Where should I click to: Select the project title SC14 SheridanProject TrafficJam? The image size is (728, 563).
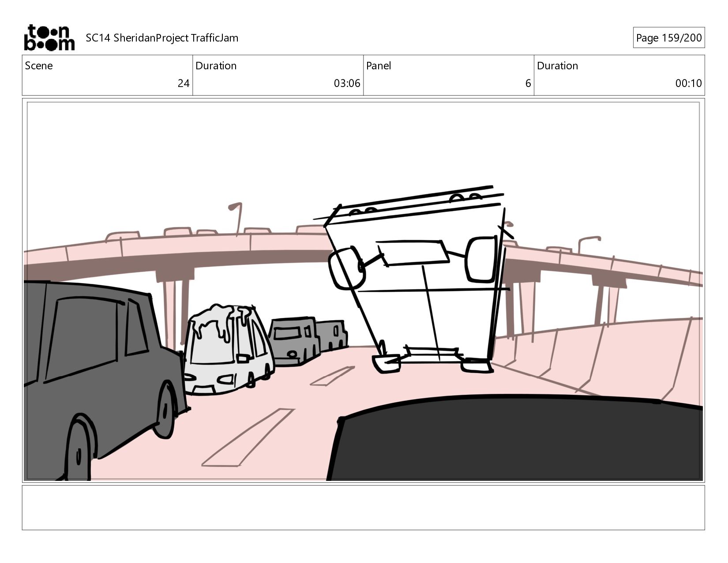click(x=162, y=38)
